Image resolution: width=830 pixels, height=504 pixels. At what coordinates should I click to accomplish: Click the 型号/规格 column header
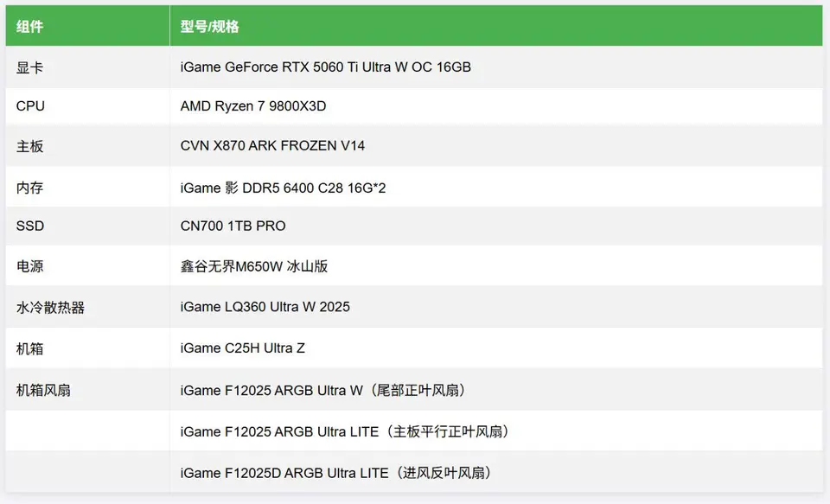tap(209, 27)
